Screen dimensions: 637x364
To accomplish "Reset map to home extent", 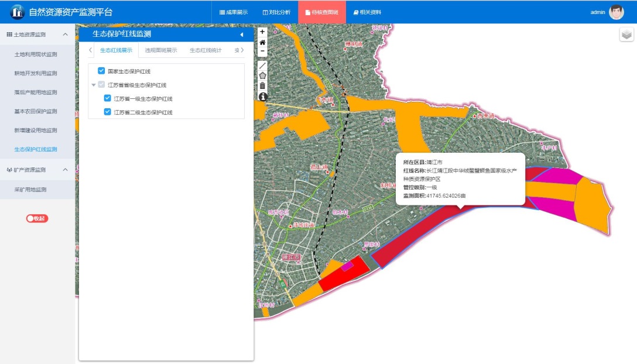I will click(262, 42).
